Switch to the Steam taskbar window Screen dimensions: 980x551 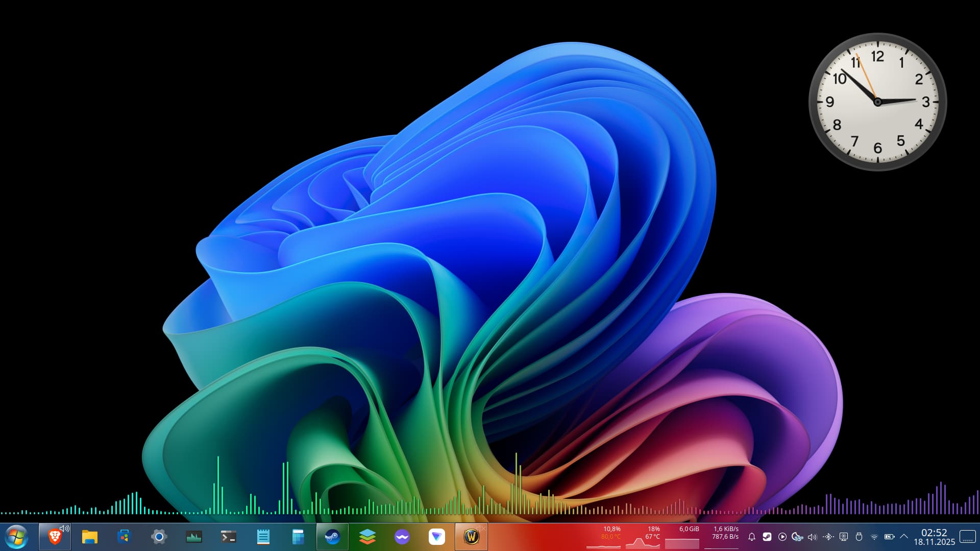click(x=332, y=537)
